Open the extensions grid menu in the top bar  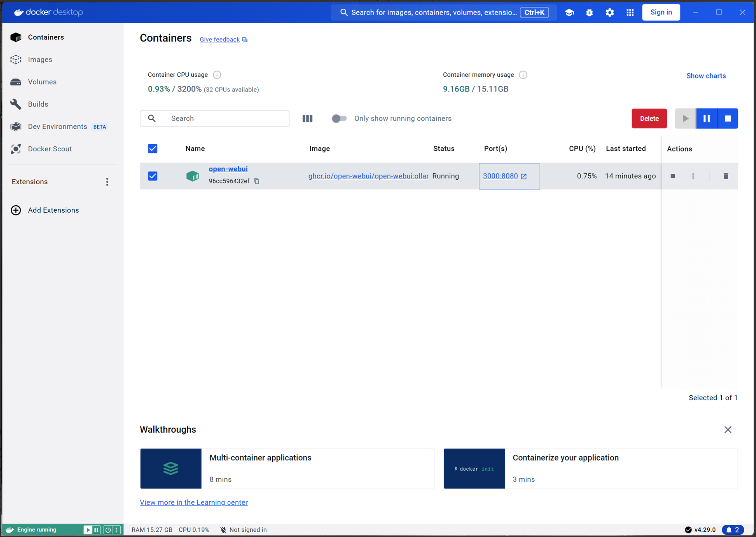pyautogui.click(x=630, y=13)
